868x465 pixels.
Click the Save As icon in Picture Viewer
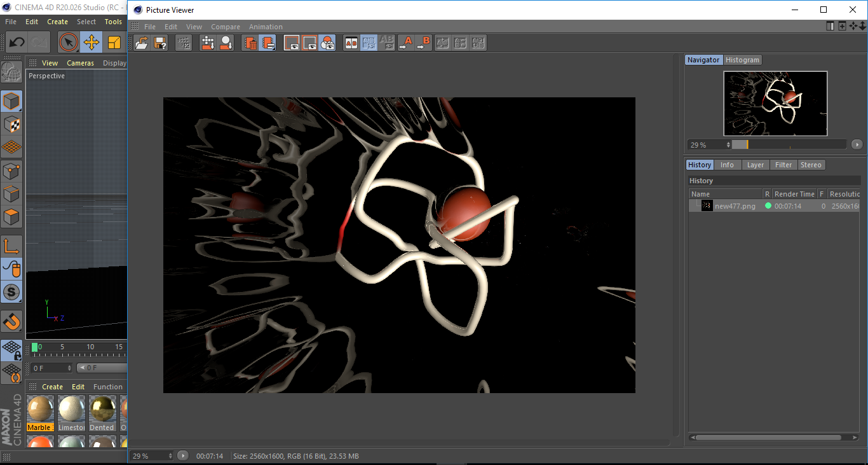[x=161, y=43]
